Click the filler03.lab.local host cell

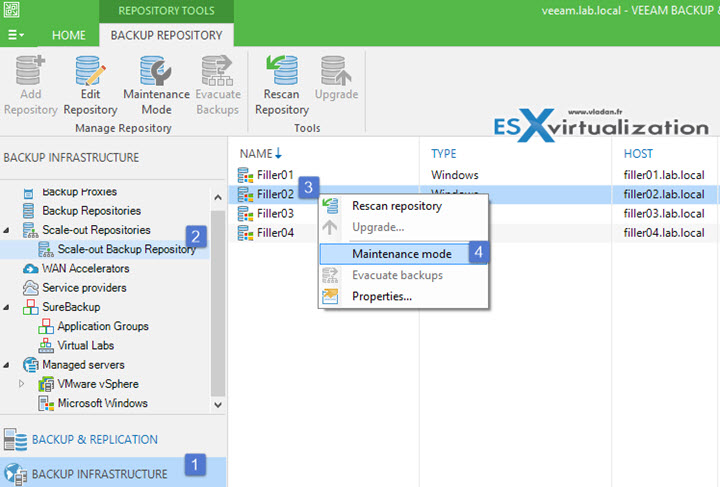[x=664, y=213]
